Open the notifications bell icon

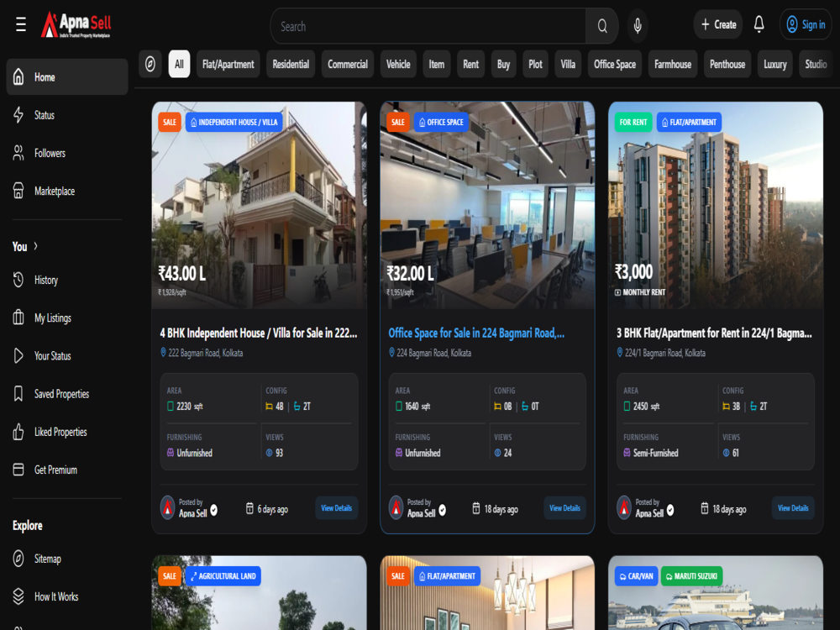pyautogui.click(x=759, y=24)
